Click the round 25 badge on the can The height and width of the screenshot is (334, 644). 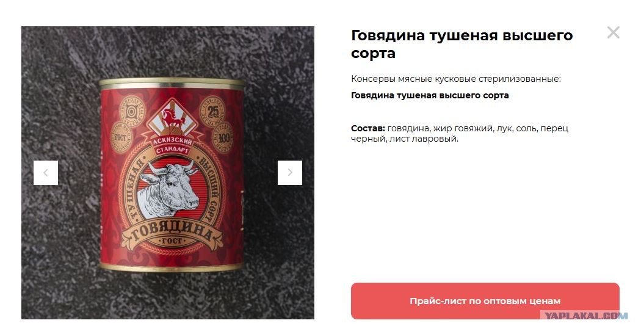pos(212,111)
